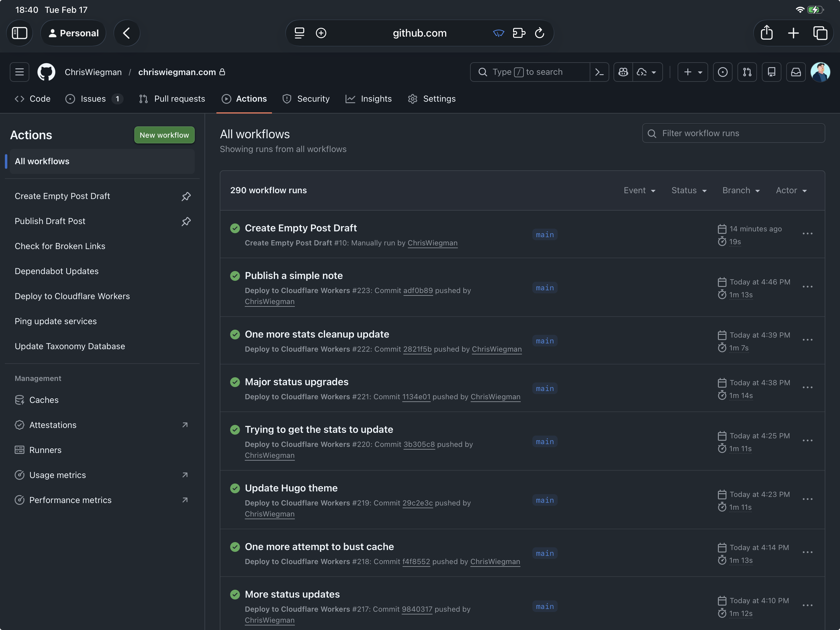Open Usage metrics page

coord(102,475)
